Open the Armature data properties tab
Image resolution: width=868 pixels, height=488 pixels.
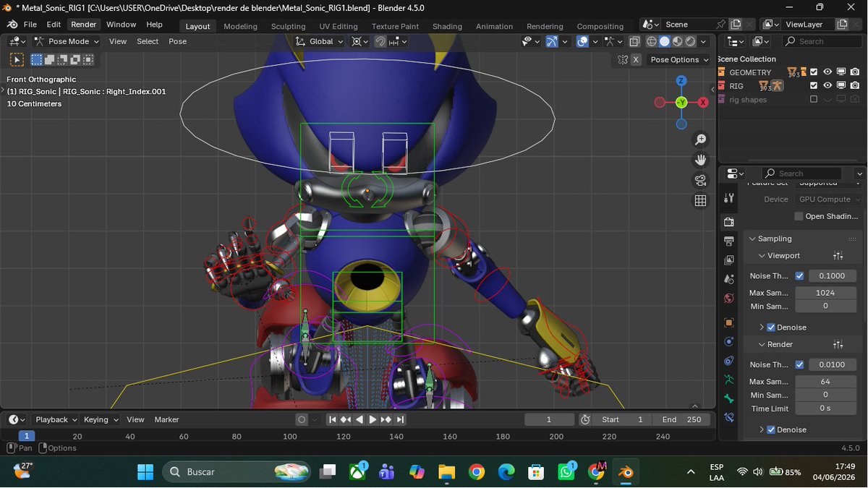point(729,380)
